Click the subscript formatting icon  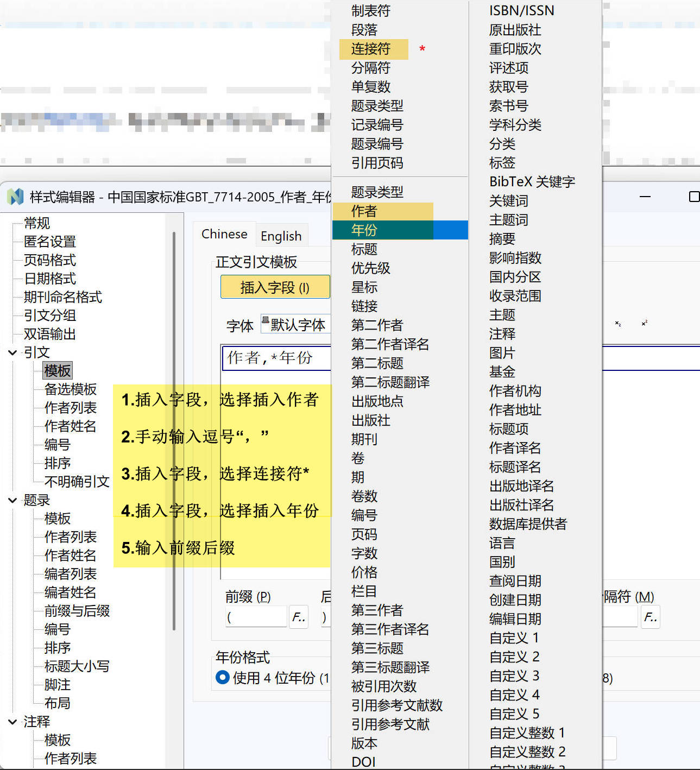(618, 324)
